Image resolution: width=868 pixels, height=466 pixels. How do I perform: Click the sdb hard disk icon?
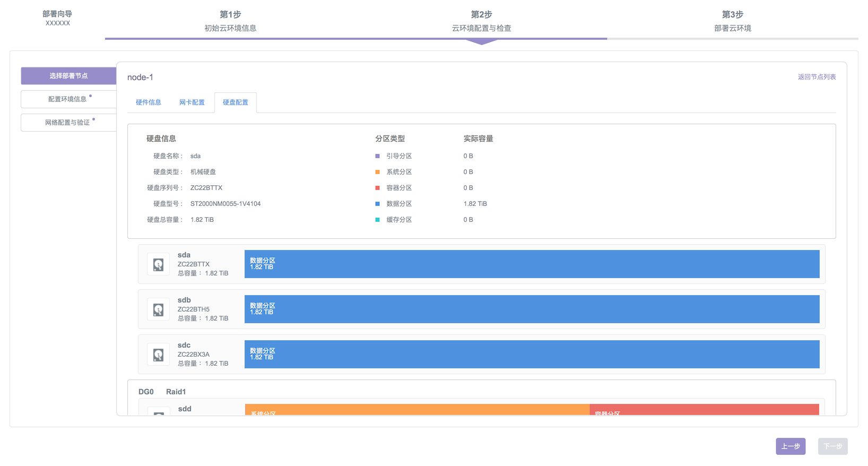pos(158,309)
